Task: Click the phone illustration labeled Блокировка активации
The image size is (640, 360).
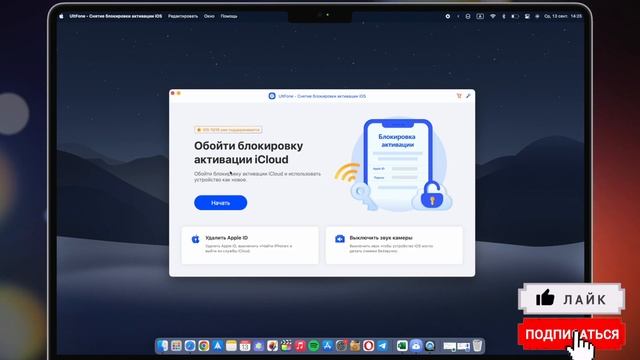Action: [x=397, y=163]
